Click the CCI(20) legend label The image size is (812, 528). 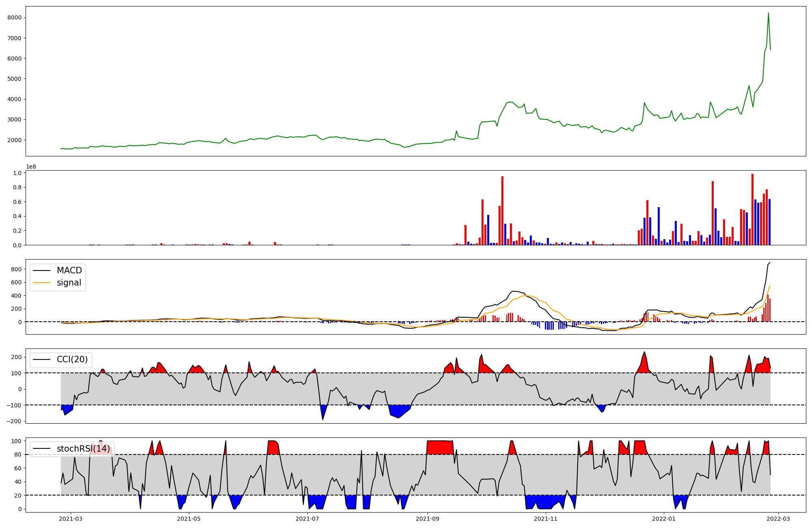tap(72, 360)
